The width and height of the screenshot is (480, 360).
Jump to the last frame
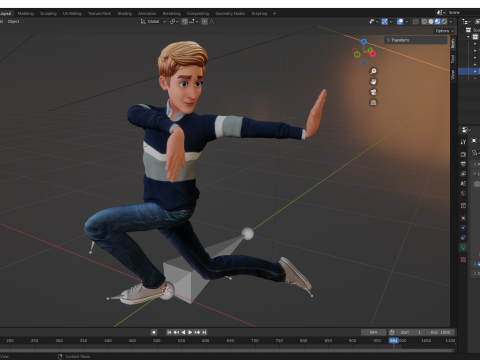pyautogui.click(x=204, y=332)
